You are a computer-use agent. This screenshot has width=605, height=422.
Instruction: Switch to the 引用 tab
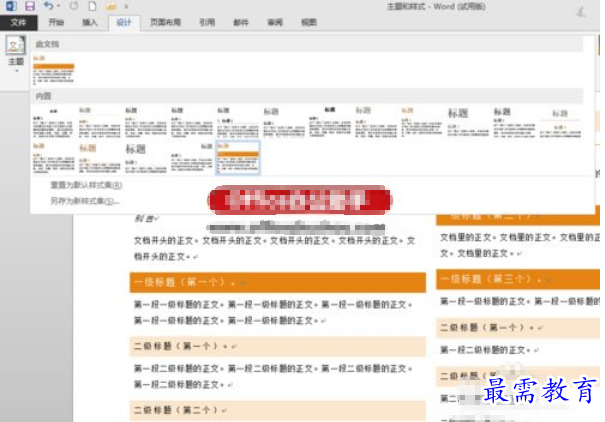[207, 22]
